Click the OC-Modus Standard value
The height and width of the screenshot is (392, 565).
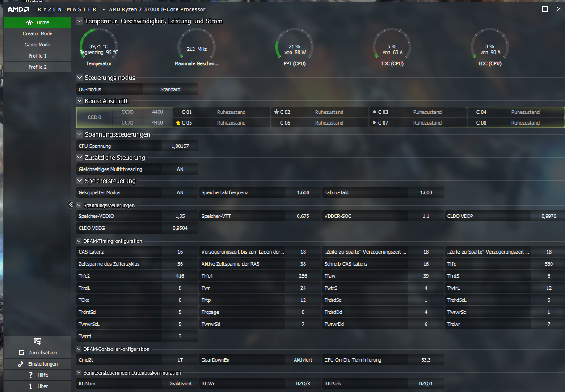[x=170, y=89]
